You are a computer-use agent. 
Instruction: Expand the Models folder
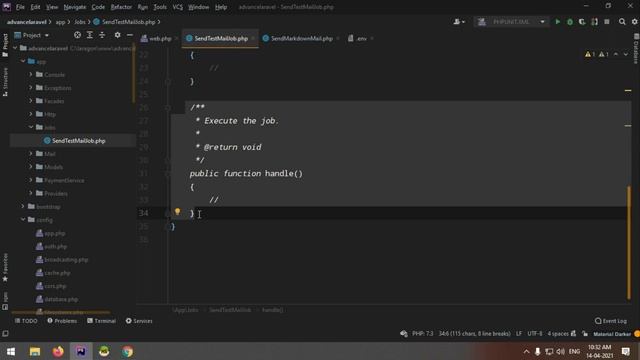[31, 167]
